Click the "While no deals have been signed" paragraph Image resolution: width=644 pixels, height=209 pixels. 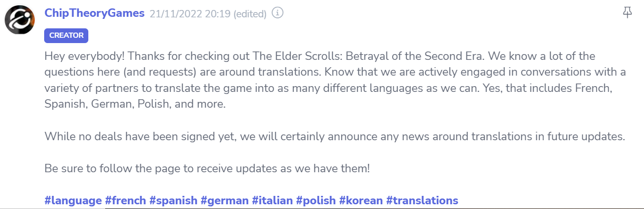click(x=335, y=137)
